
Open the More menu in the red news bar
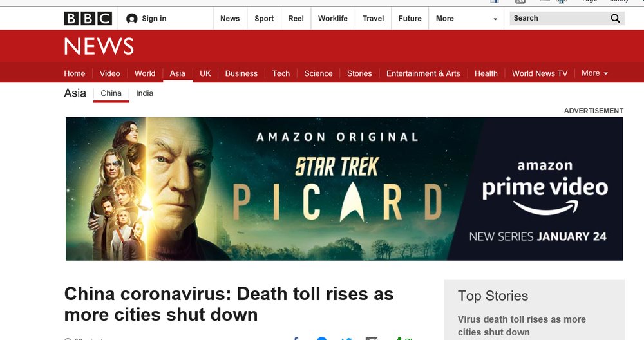pyautogui.click(x=594, y=73)
